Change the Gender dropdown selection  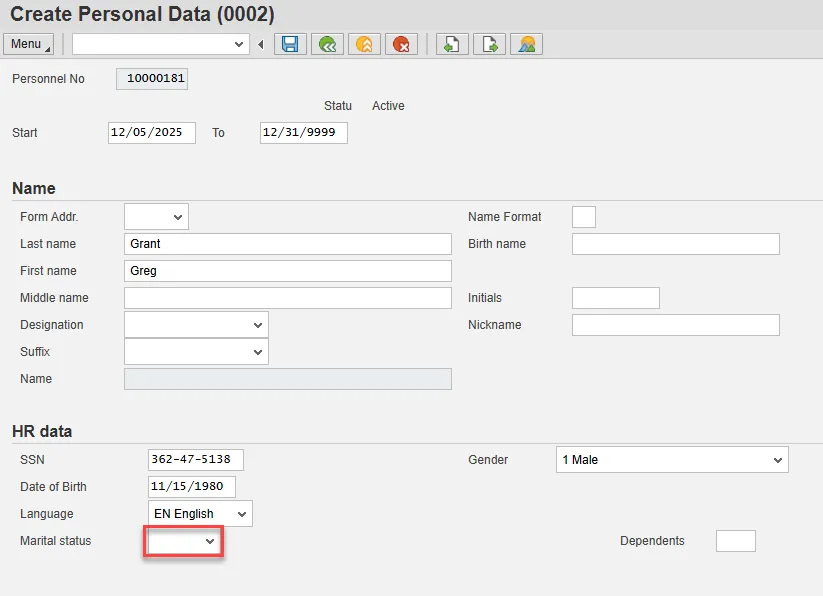tap(672, 460)
